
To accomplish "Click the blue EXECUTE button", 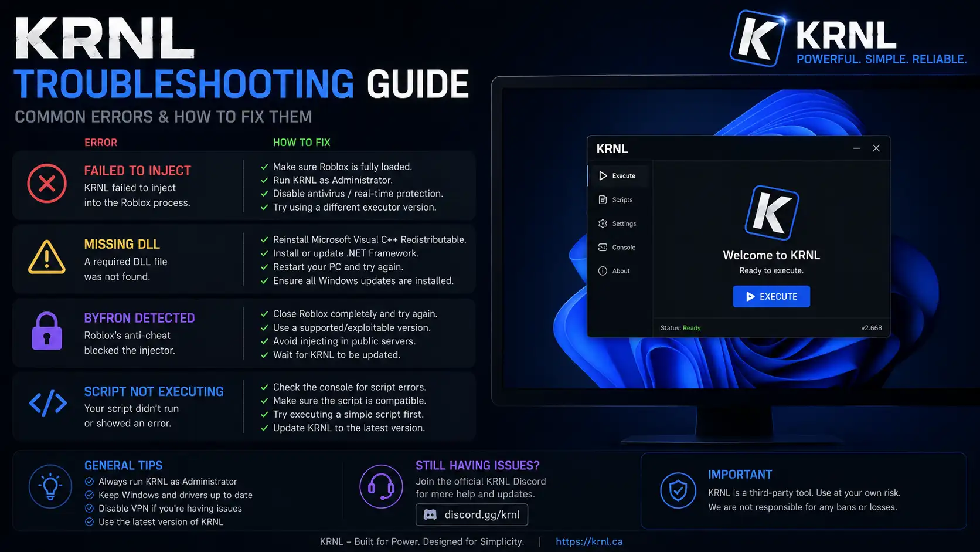I will 771,297.
